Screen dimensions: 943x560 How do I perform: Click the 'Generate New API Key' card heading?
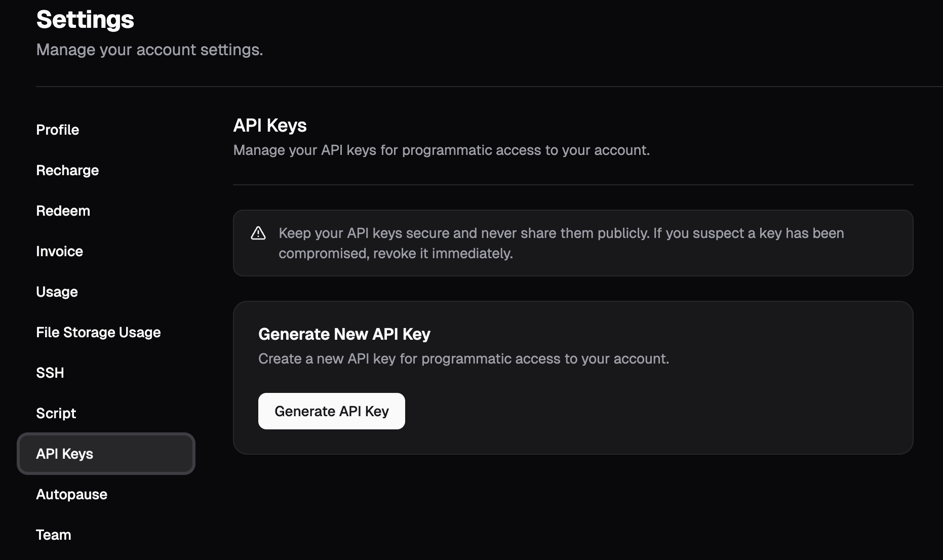coord(344,334)
